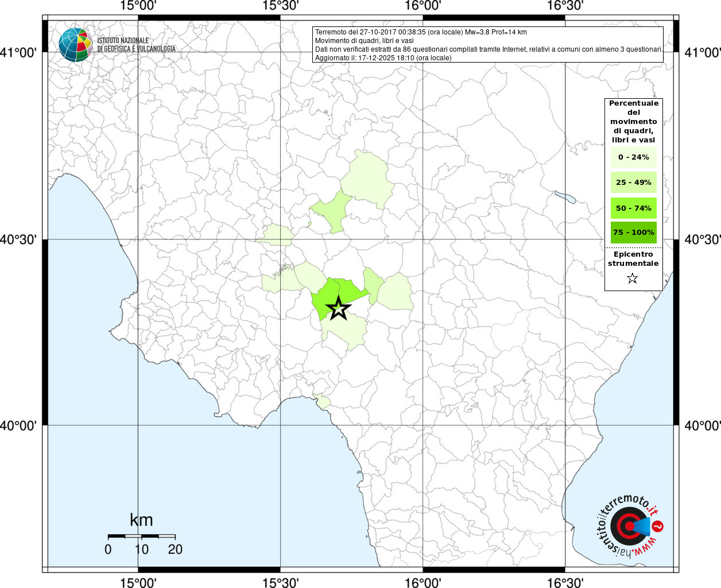The image size is (721, 588).
Task: Click the bottom axis label 16°00'
Action: (422, 583)
